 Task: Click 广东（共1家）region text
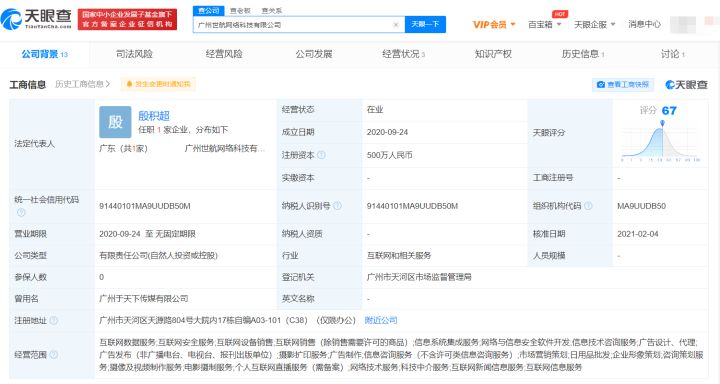point(123,148)
